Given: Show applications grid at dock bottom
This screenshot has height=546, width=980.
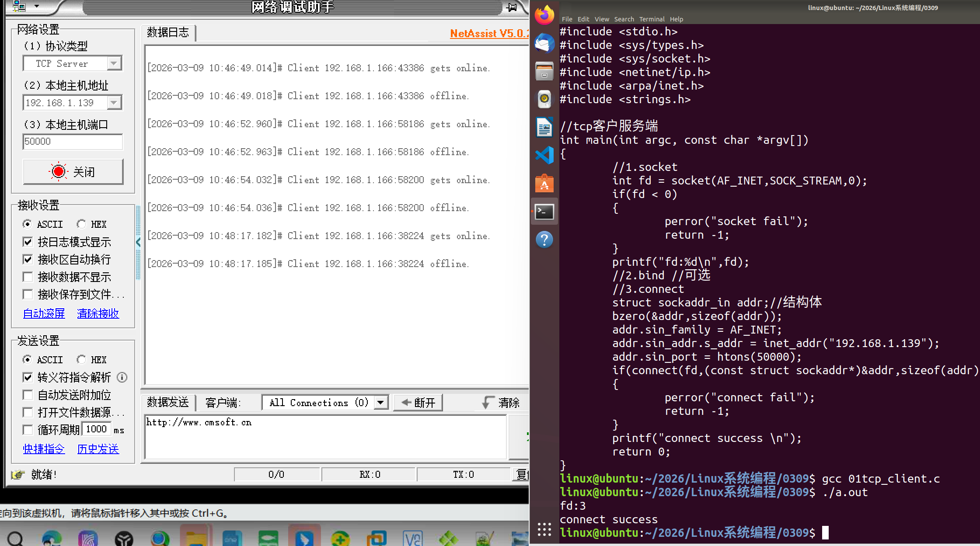Looking at the screenshot, I should click(x=544, y=529).
